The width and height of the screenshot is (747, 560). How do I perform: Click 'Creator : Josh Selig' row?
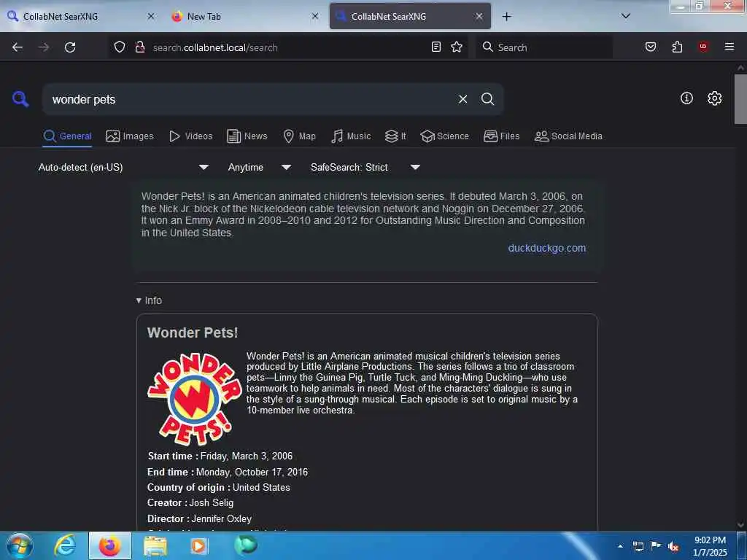click(190, 503)
